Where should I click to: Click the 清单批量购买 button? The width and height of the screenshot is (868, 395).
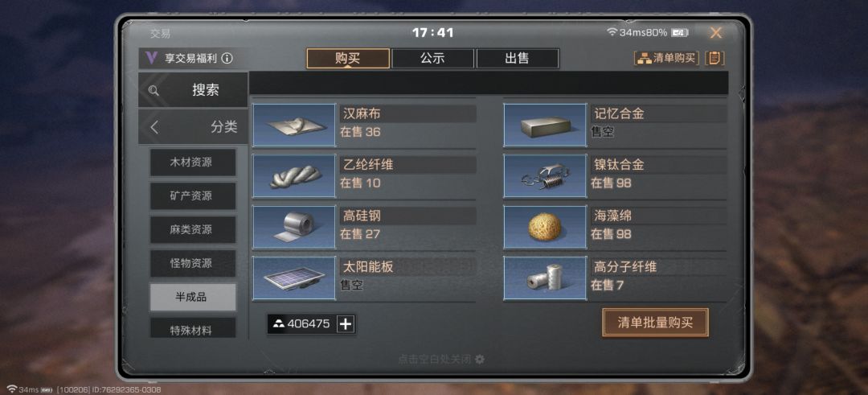(656, 323)
